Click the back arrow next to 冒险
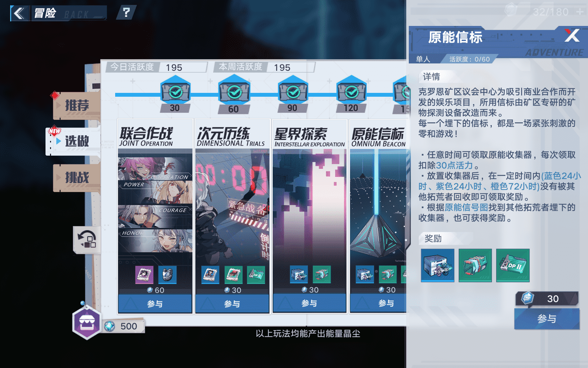 (x=19, y=13)
